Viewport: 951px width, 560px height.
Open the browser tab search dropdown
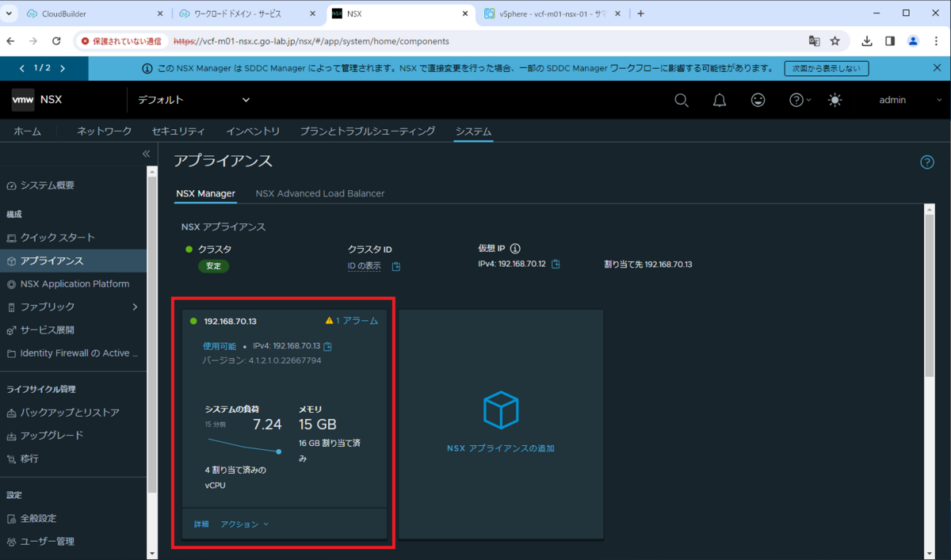click(10, 13)
